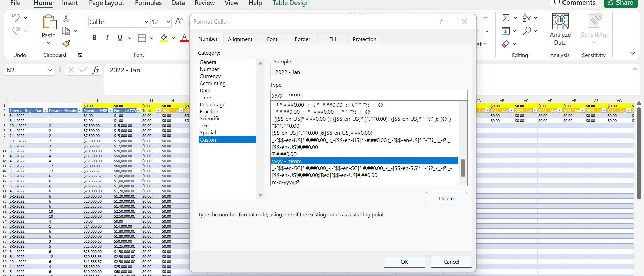The image size is (644, 276).
Task: Switch to the Protection tab
Action: [364, 39]
